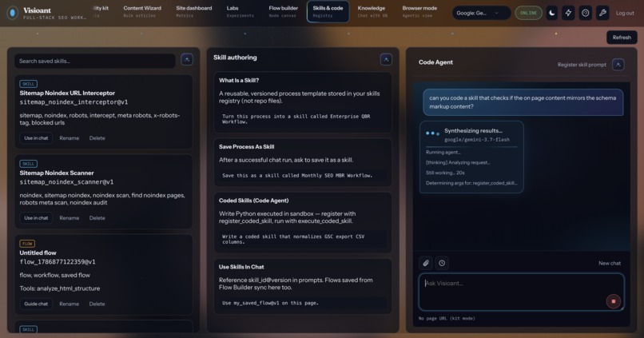Toggle dark mode moon icon
This screenshot has width=644, height=338.
point(552,13)
